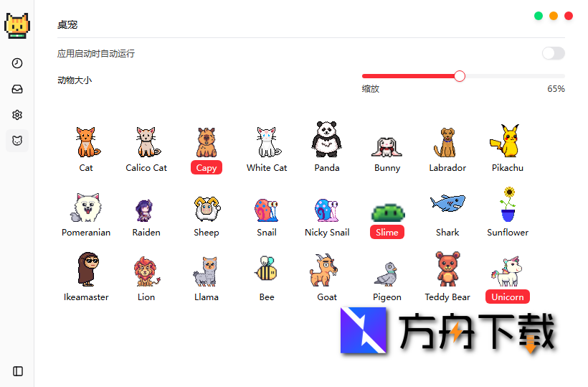The width and height of the screenshot is (588, 387).
Task: Choose the Bunny pet sprite
Action: click(387, 147)
